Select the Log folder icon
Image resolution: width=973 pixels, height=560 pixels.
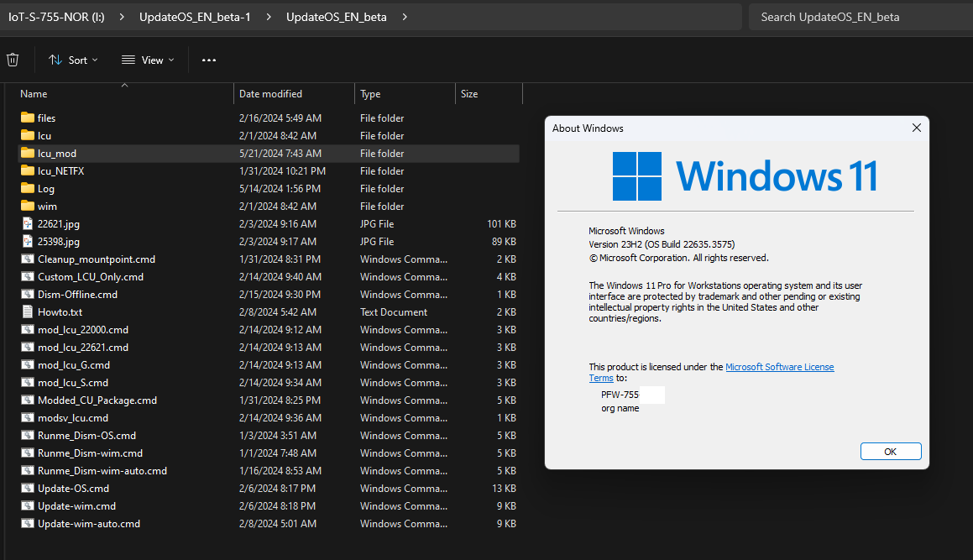[x=28, y=188]
